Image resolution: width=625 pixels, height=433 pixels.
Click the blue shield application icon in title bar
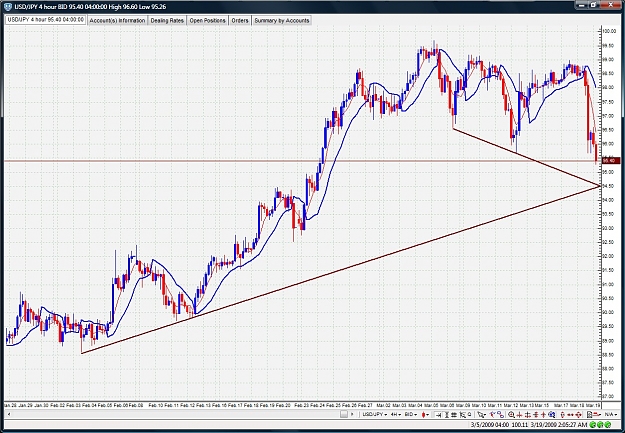(8, 7)
